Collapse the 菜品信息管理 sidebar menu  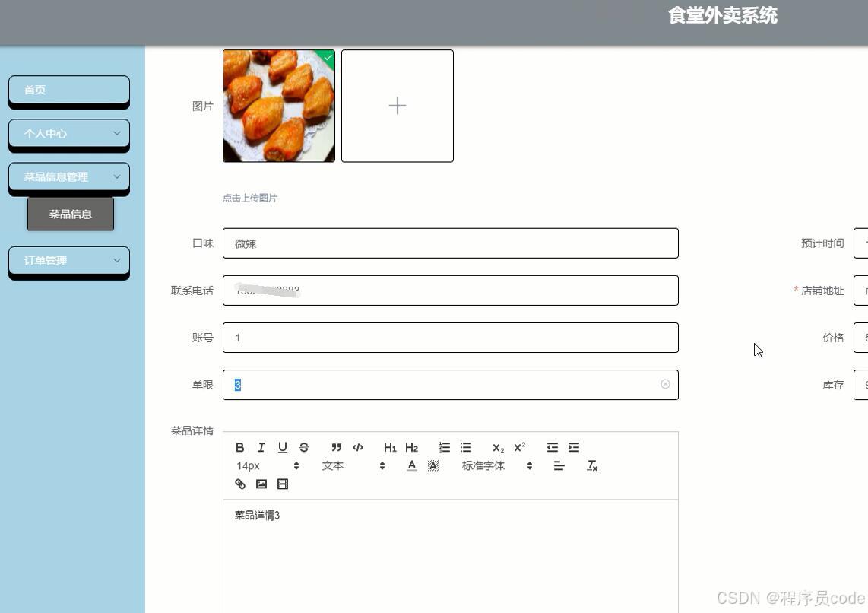[69, 177]
